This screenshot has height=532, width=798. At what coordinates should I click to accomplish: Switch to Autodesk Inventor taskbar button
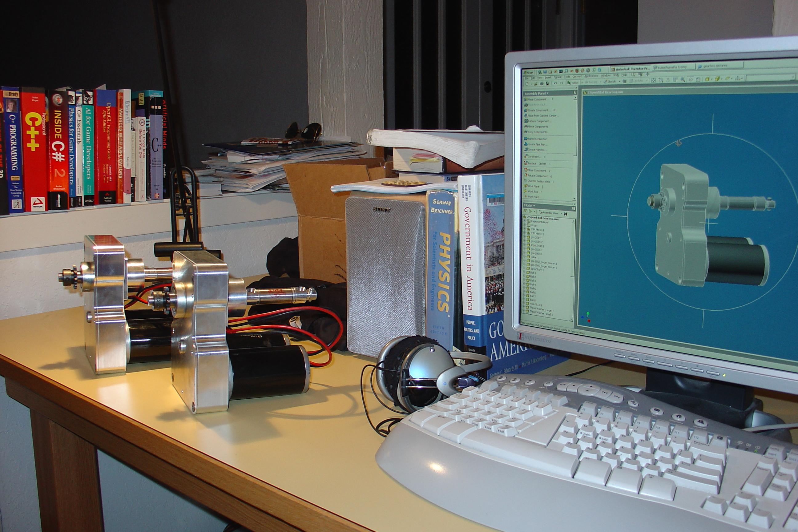tap(631, 69)
